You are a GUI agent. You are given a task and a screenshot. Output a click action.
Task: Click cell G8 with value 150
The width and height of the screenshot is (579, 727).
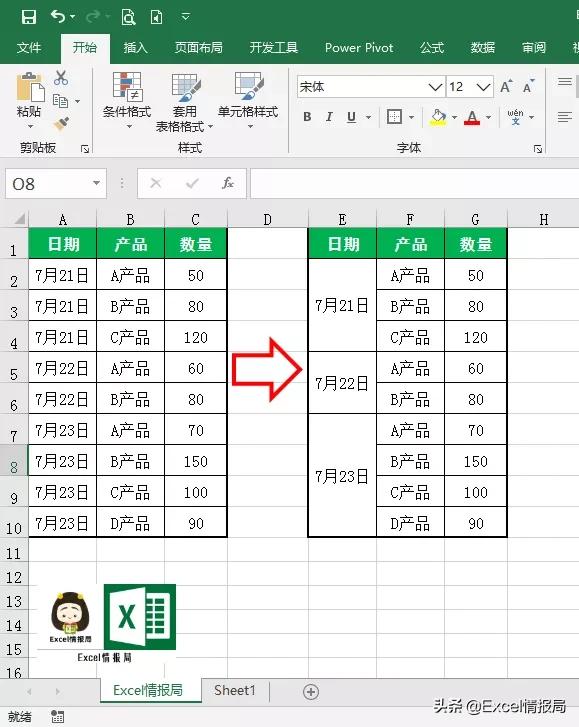(x=476, y=461)
